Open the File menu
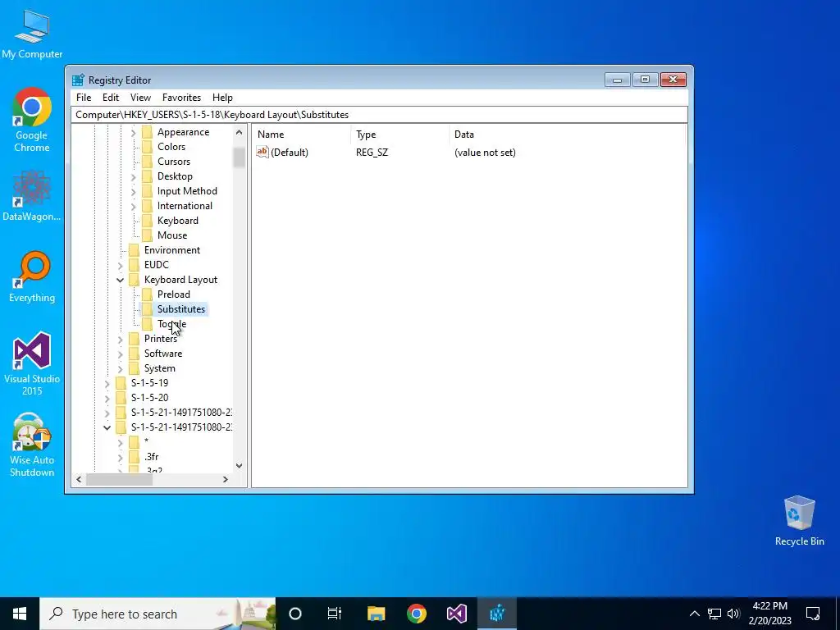The width and height of the screenshot is (840, 630). [x=84, y=98]
